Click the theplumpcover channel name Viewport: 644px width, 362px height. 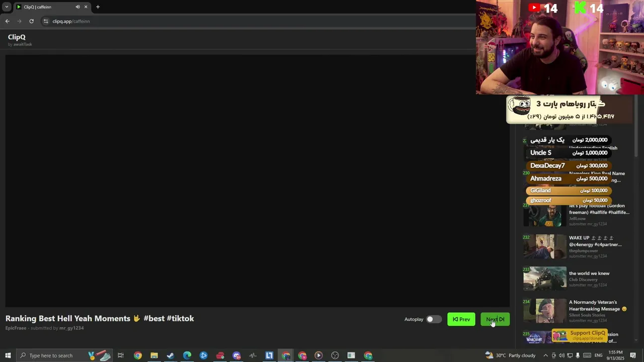point(584,251)
